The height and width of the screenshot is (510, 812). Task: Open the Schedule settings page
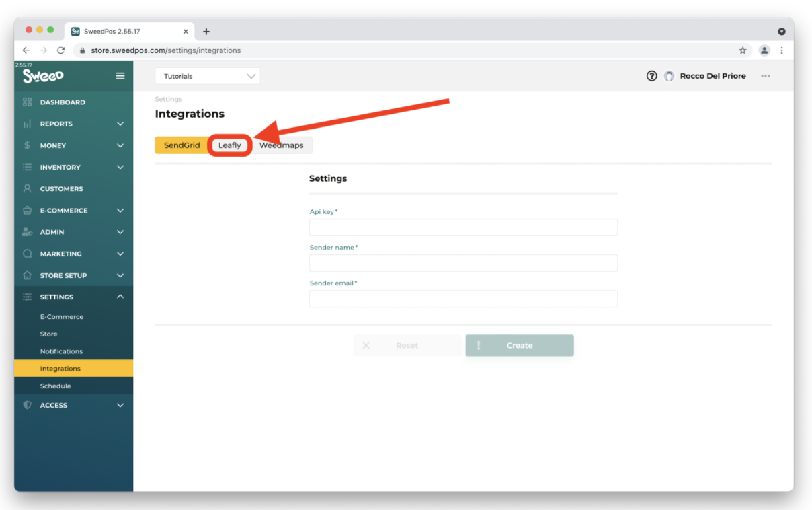coord(55,386)
